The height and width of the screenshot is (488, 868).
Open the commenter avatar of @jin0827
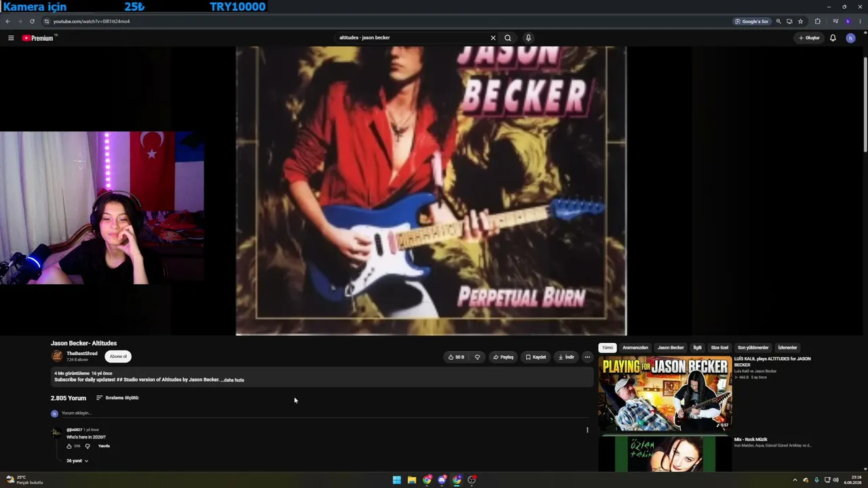pos(56,433)
